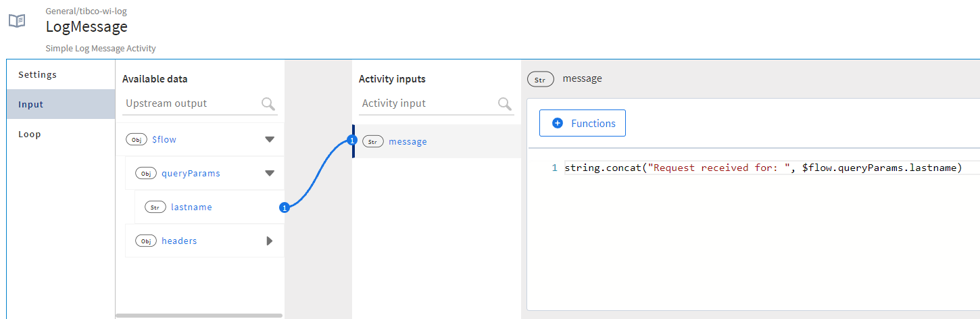Viewport: 980px width, 319px height.
Task: Click the Obj type badge beside headers
Action: [x=146, y=241]
